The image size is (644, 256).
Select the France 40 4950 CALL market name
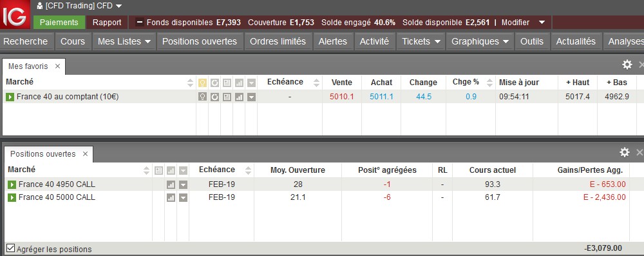point(57,184)
